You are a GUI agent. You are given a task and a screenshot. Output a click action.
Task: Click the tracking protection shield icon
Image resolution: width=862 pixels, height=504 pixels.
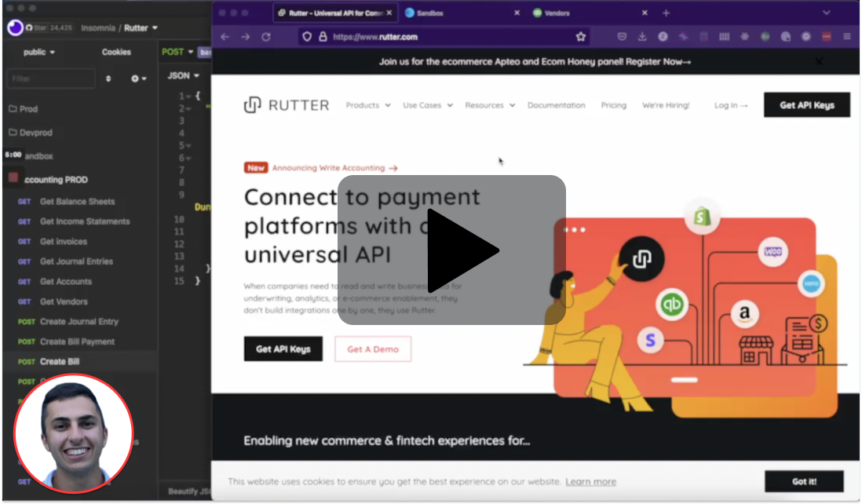point(307,36)
